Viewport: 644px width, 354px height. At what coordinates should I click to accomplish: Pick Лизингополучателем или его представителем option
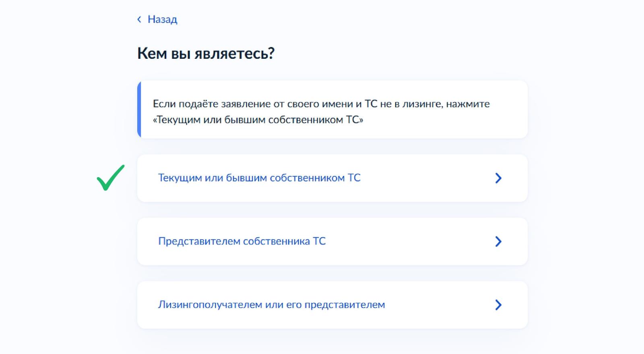[332, 305]
